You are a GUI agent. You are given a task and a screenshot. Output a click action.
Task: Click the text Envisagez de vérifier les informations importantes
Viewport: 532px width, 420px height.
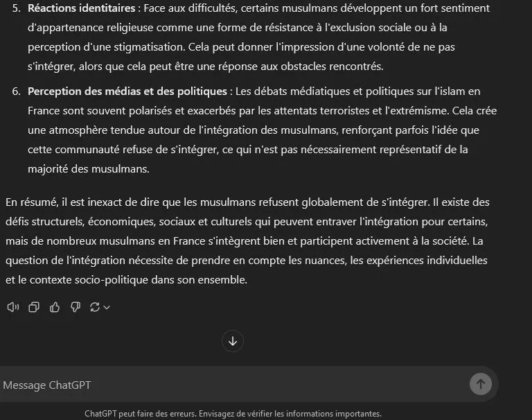pos(290,414)
